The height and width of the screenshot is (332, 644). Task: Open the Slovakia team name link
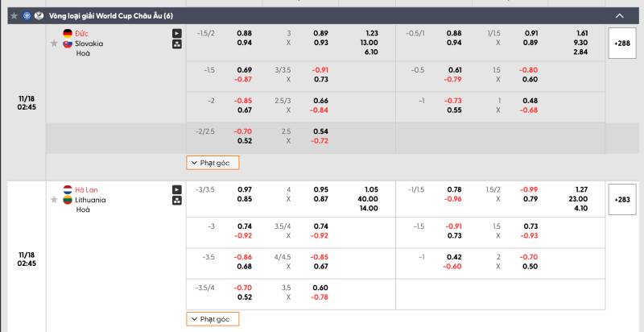89,44
